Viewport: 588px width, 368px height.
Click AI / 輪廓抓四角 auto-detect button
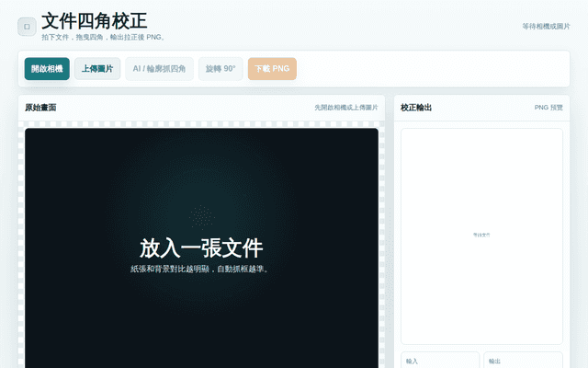coord(159,69)
